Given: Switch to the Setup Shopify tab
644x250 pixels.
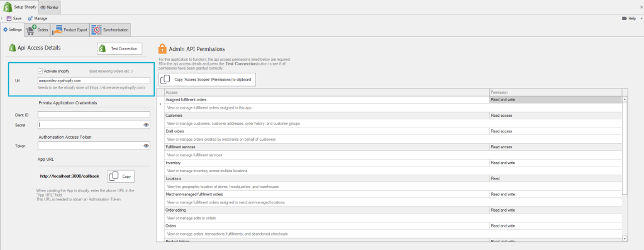Looking at the screenshot, I should coord(19,7).
